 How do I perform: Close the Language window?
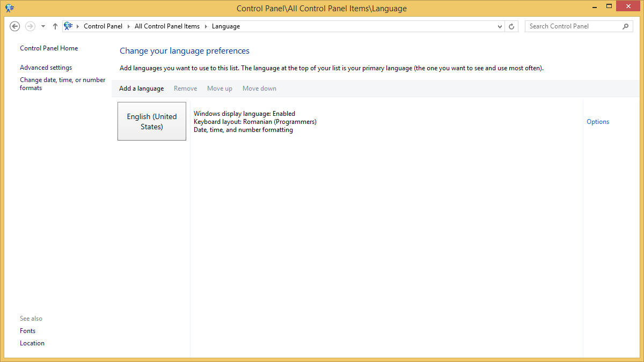(629, 7)
